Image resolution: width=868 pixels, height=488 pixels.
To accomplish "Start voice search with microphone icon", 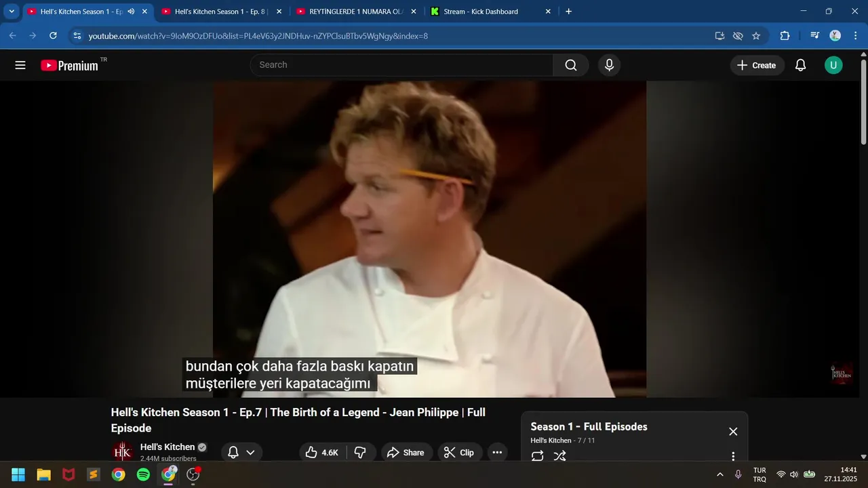I will tap(609, 65).
